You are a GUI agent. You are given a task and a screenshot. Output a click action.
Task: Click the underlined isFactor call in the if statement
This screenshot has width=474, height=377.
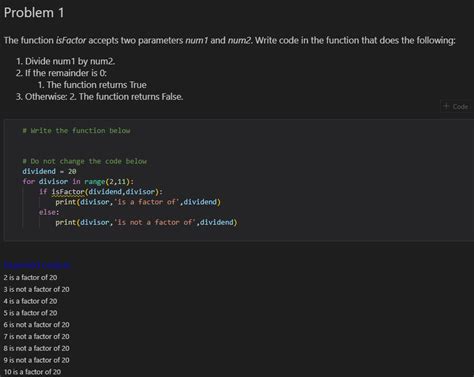[x=68, y=192]
